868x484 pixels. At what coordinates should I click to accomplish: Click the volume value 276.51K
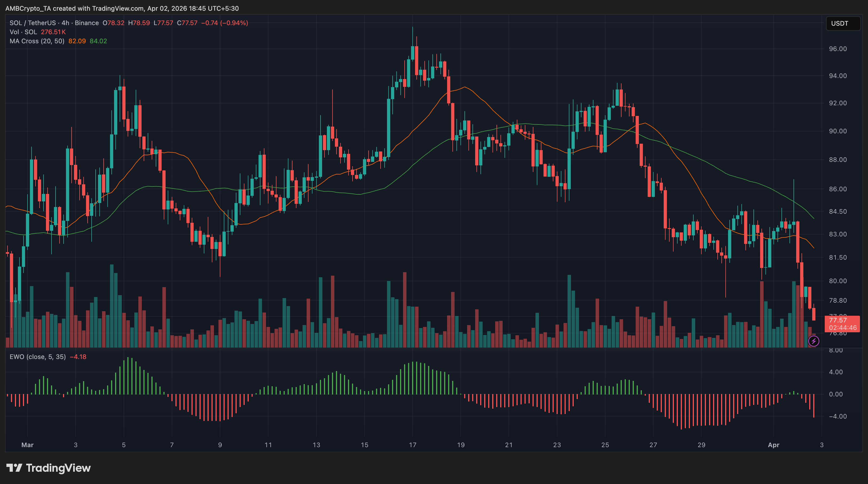[x=53, y=32]
